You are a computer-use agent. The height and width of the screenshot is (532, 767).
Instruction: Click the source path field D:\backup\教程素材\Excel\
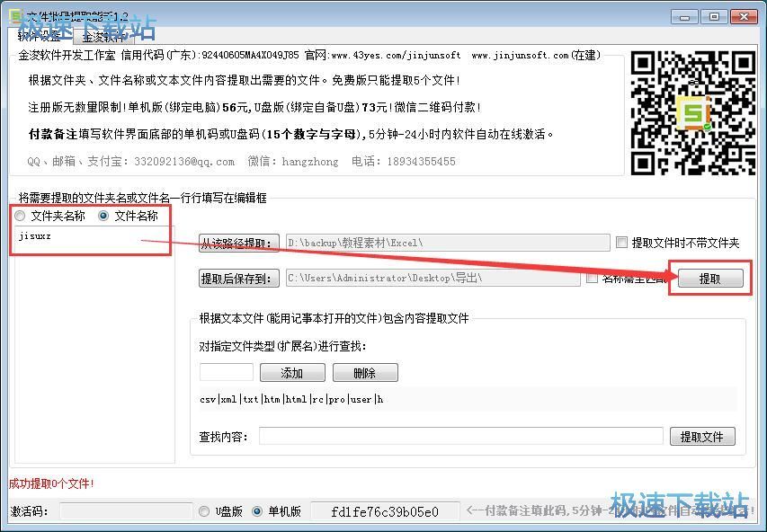click(x=448, y=243)
